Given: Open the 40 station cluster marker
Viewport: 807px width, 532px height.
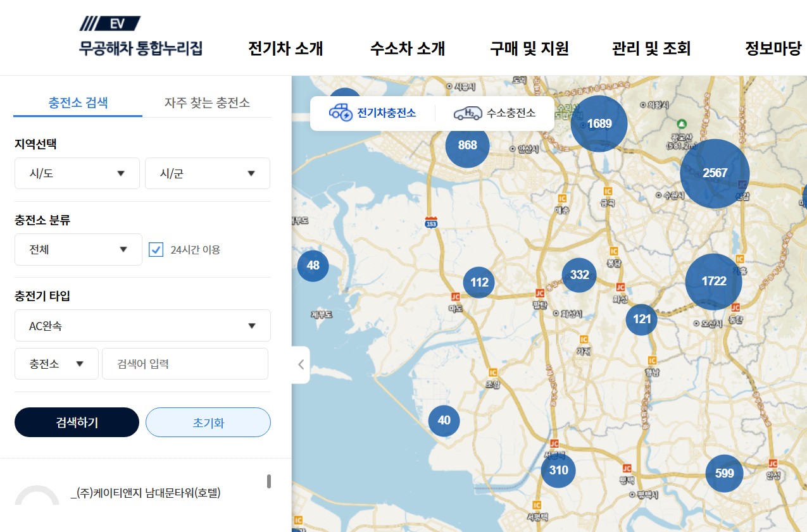Looking at the screenshot, I should 444,420.
